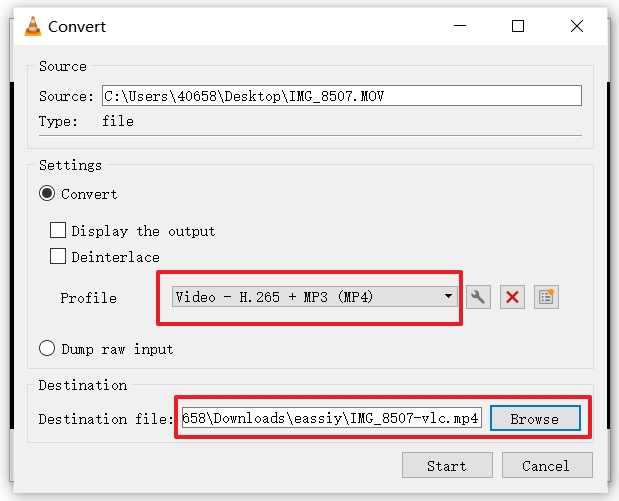Cancel the Convert dialog
Viewport: 619px width, 501px height.
(x=547, y=465)
